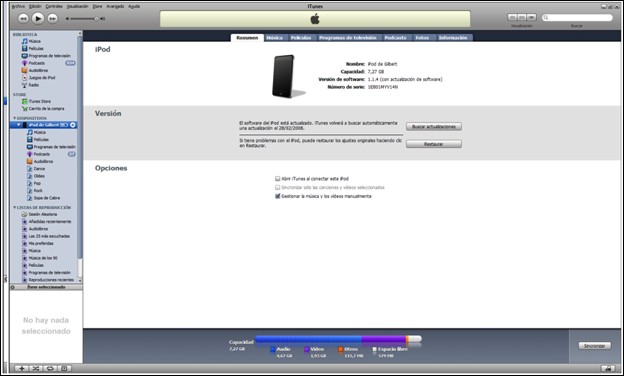Open the search field magnifier dropdown
Screen dimensions: 624x376
(546, 18)
